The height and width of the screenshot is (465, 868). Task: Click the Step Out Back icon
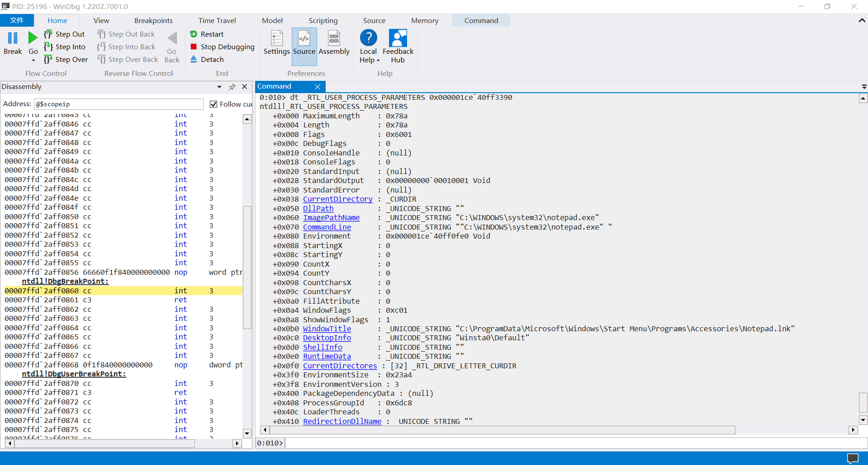(x=101, y=34)
